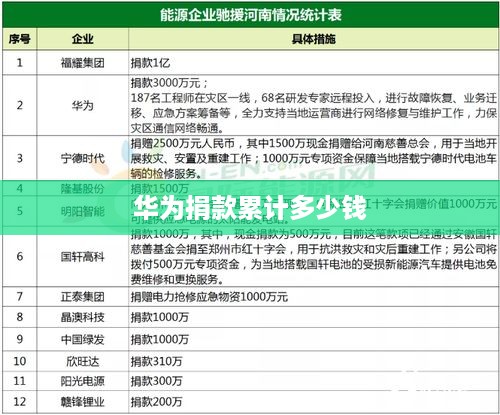This screenshot has width=500, height=415.
Task: Click serial number 8 beside 晶澳科技
Action: (19, 317)
